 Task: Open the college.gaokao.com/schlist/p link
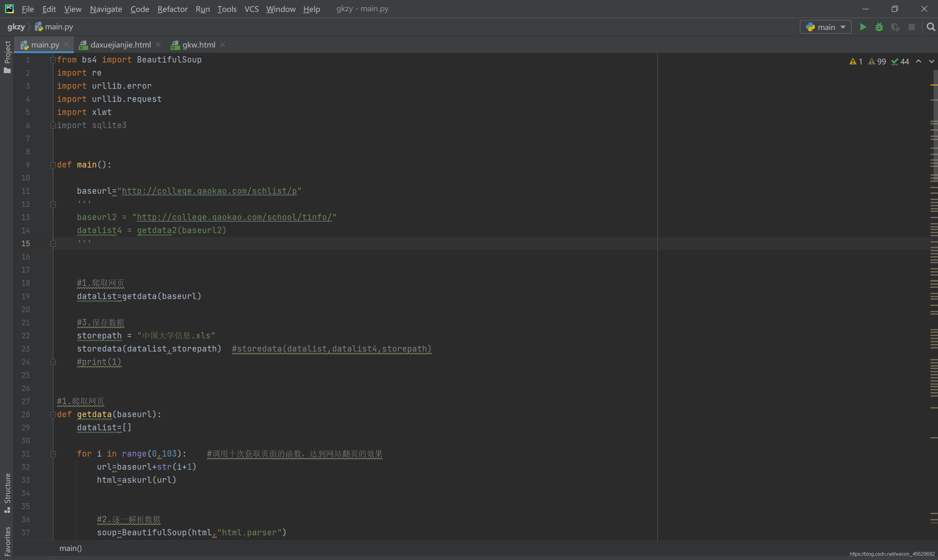[x=209, y=191]
